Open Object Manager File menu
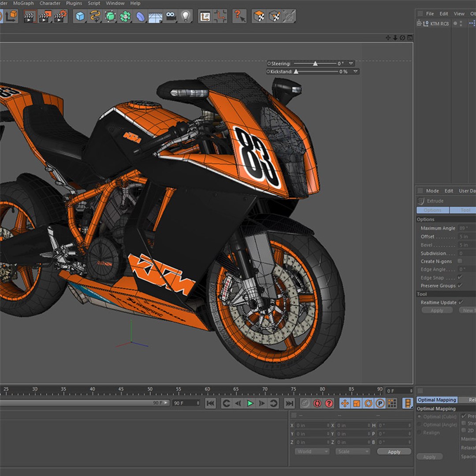This screenshot has height=476, width=476. [x=430, y=14]
